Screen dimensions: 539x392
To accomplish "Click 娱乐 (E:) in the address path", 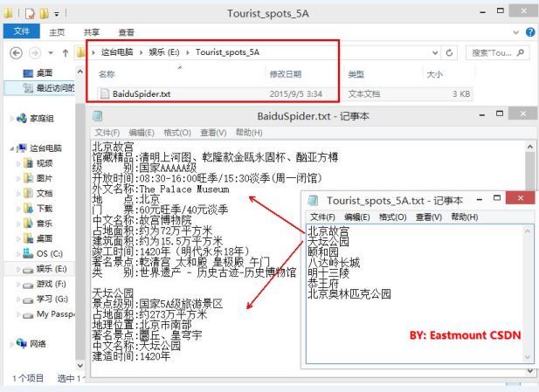I will point(164,52).
